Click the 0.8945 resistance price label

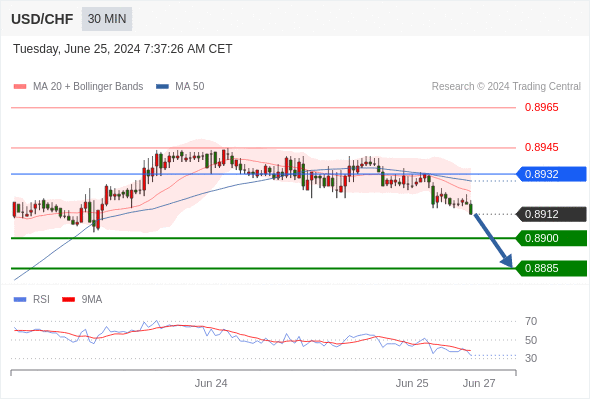click(541, 147)
